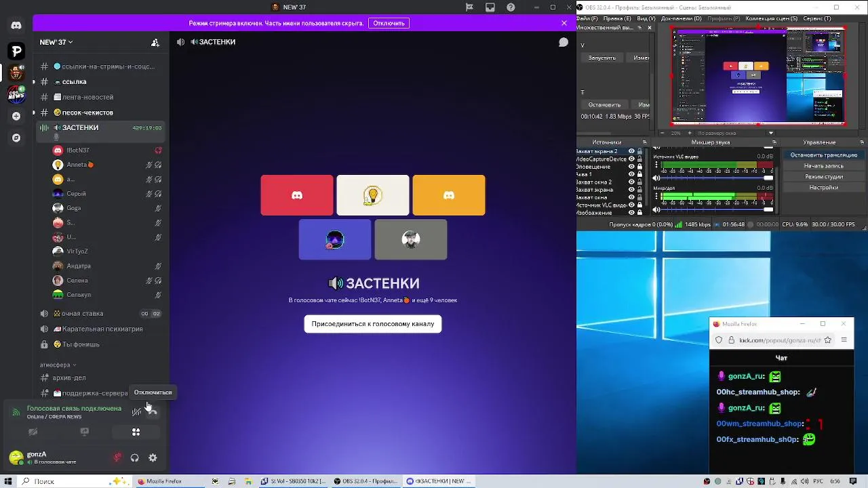Open the voice channel chat bubble icon
Screen dimensions: 868x488
564,42
